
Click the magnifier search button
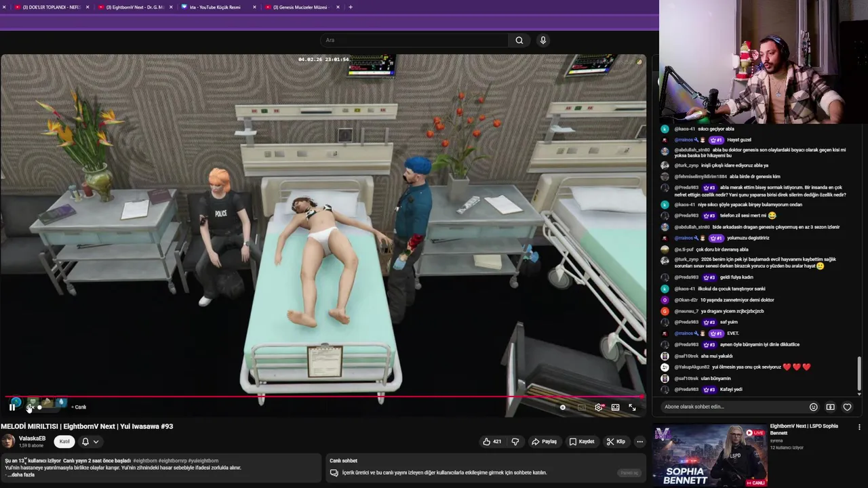pyautogui.click(x=519, y=40)
